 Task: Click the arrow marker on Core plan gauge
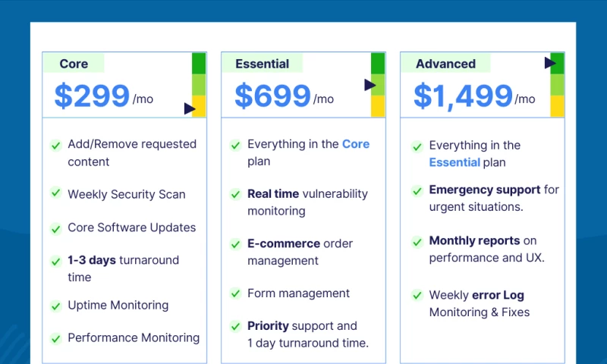coord(190,109)
